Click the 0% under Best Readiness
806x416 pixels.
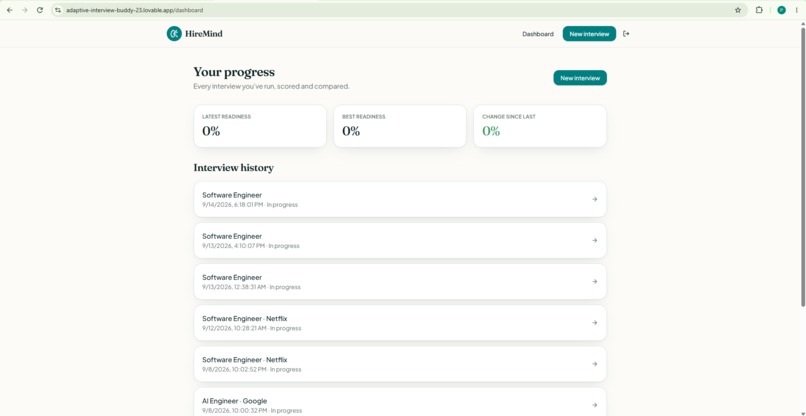(x=351, y=131)
